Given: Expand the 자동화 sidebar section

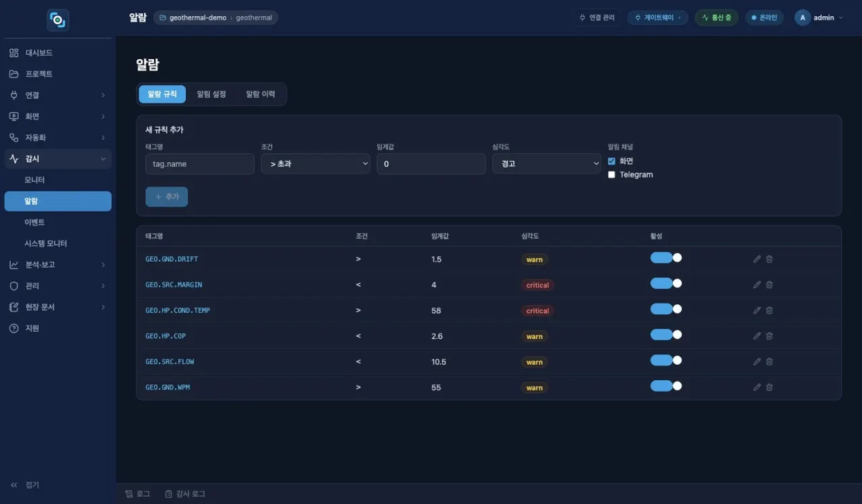Looking at the screenshot, I should pos(58,137).
